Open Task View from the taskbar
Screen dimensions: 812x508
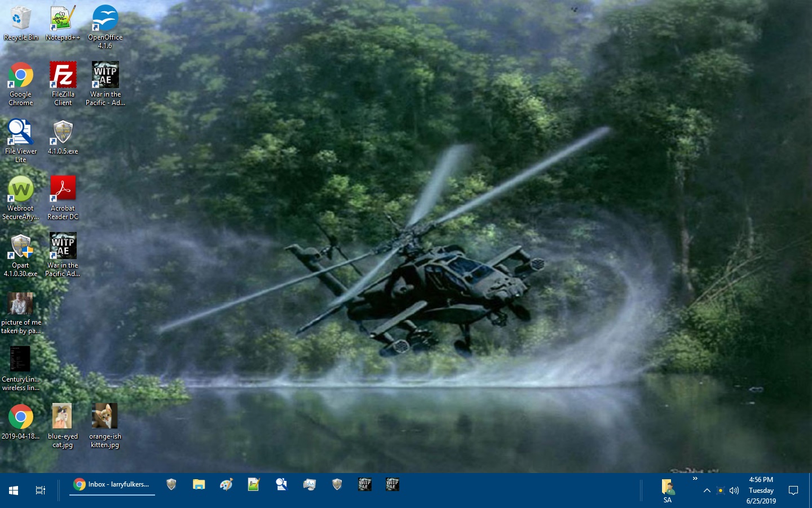click(x=41, y=490)
